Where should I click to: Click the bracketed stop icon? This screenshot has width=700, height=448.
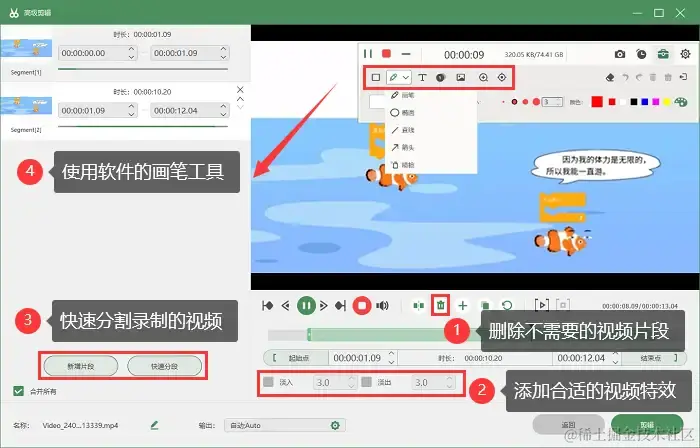[563, 305]
